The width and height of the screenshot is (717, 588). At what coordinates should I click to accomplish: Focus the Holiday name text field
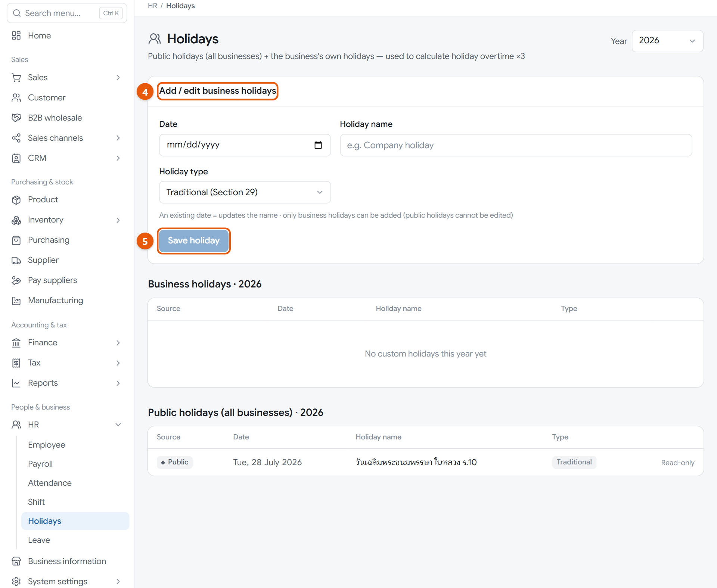tap(516, 145)
